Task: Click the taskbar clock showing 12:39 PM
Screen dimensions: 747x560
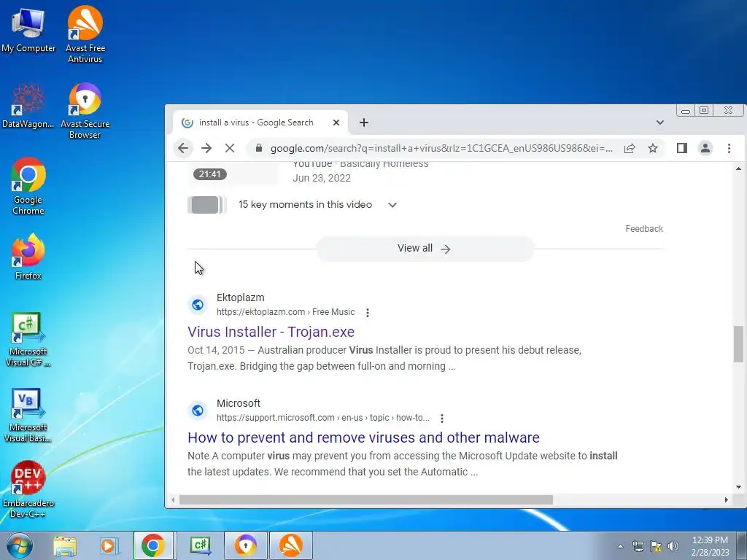Action: tap(710, 546)
